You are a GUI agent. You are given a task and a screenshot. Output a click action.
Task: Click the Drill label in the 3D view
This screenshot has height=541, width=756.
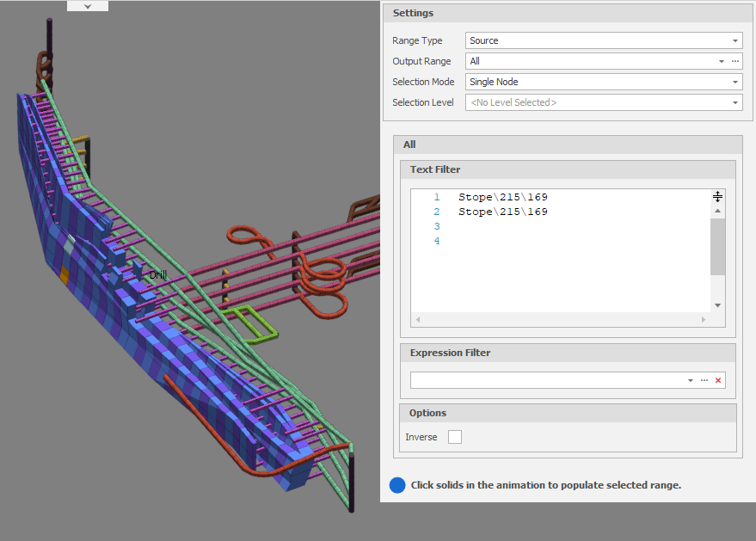tap(158, 275)
